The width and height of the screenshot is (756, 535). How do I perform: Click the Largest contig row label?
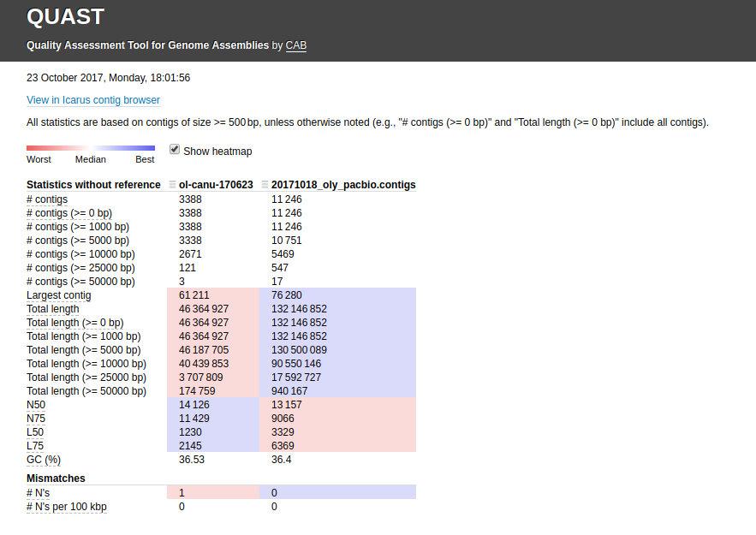pos(58,295)
